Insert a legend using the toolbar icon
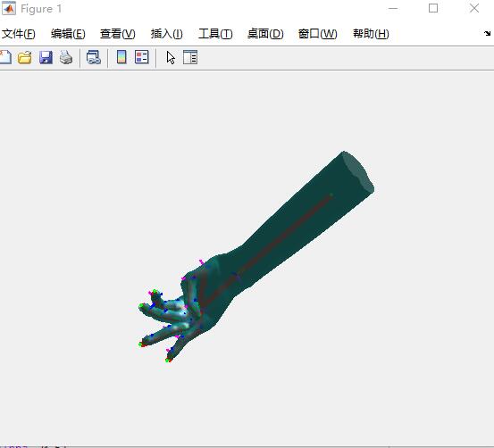Viewport: 494px width, 448px height. (142, 57)
